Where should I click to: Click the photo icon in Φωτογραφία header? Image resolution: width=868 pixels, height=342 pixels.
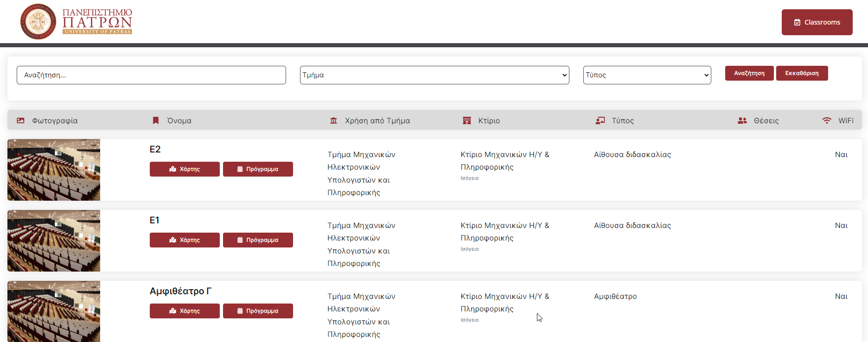coord(20,120)
